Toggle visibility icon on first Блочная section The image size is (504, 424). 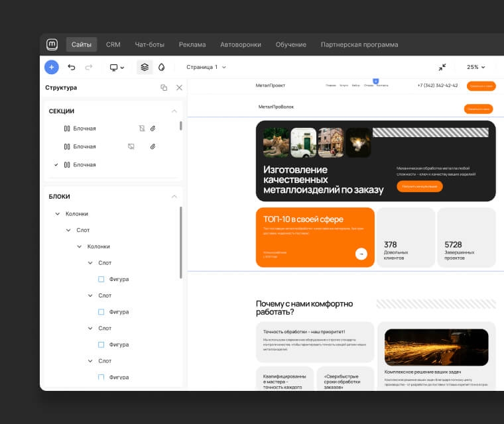[141, 129]
